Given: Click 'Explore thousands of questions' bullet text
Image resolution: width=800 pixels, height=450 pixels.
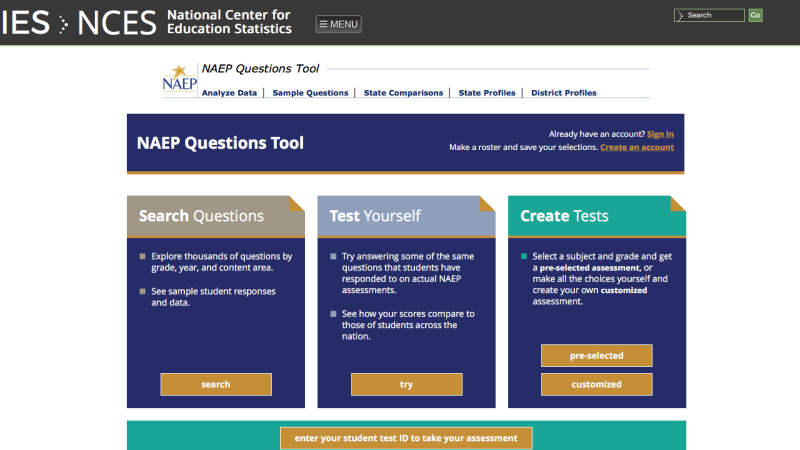Looking at the screenshot, I should 221,262.
